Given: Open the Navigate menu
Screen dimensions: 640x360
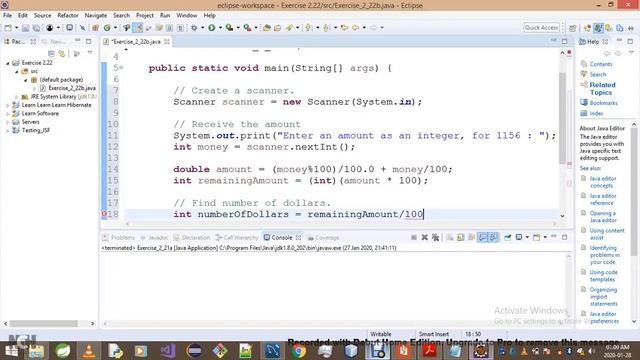Looking at the screenshot, I should point(96,15).
